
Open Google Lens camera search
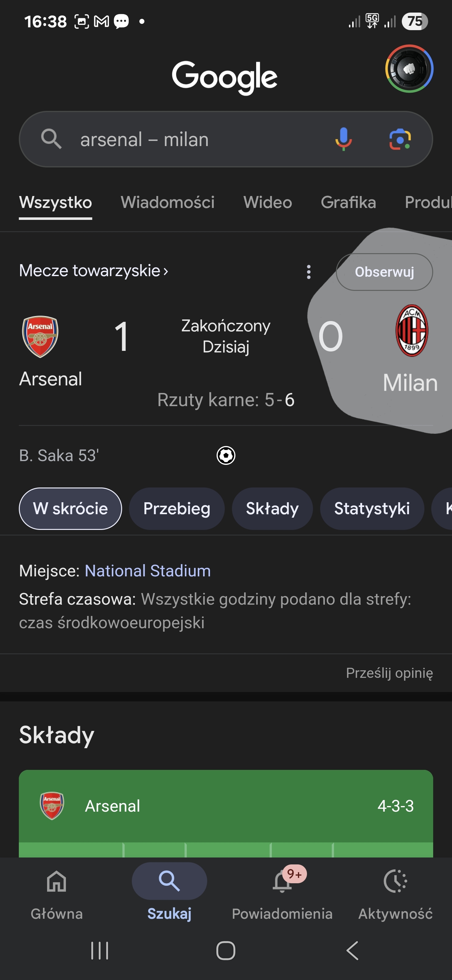(x=400, y=139)
